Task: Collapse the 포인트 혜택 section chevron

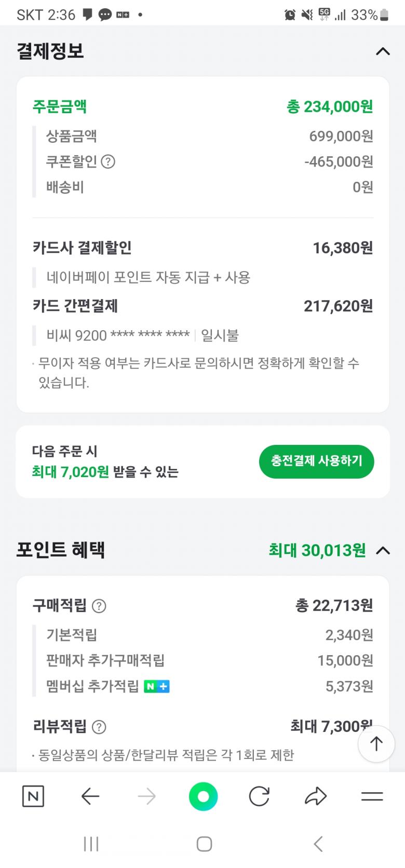Action: click(383, 550)
